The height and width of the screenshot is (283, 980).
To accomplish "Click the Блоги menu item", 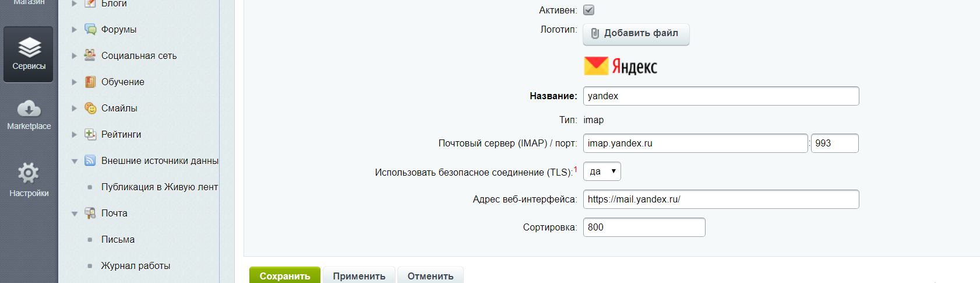I will 114,4.
